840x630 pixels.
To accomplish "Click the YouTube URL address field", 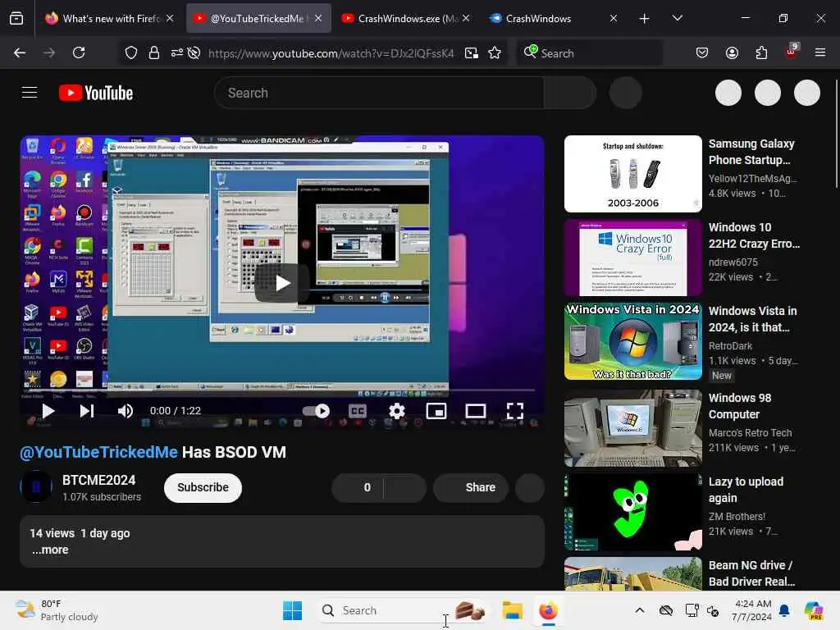I will click(331, 53).
